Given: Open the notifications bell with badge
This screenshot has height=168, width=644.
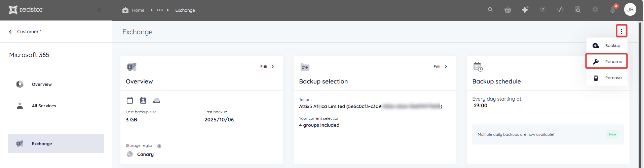Looking at the screenshot, I should pos(613,9).
